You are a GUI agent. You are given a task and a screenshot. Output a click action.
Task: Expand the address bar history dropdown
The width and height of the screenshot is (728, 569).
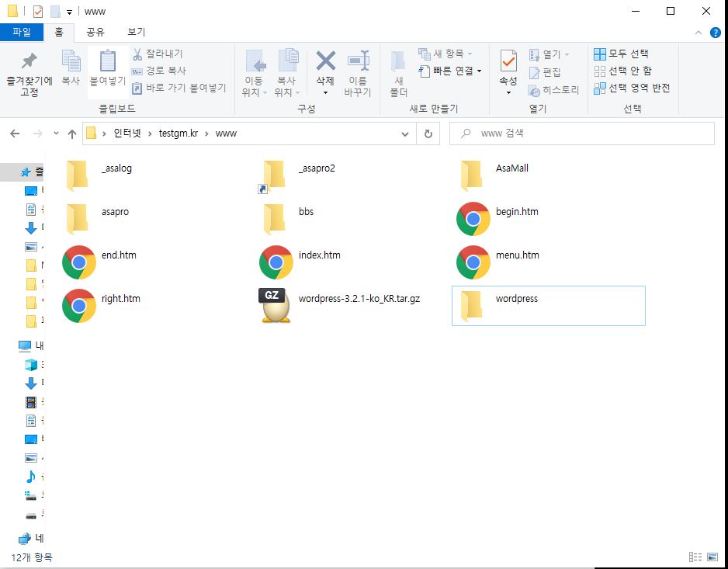(405, 134)
